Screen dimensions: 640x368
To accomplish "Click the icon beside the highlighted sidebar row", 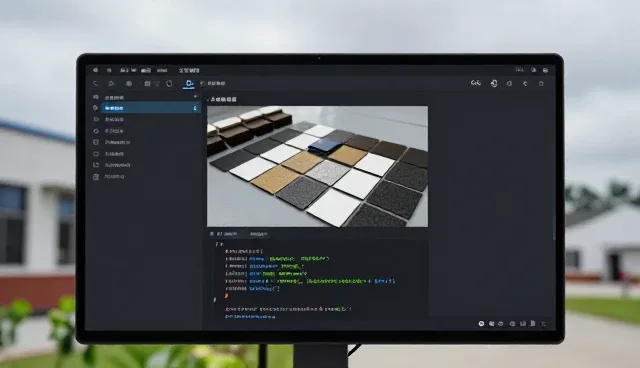I will pyautogui.click(x=96, y=108).
